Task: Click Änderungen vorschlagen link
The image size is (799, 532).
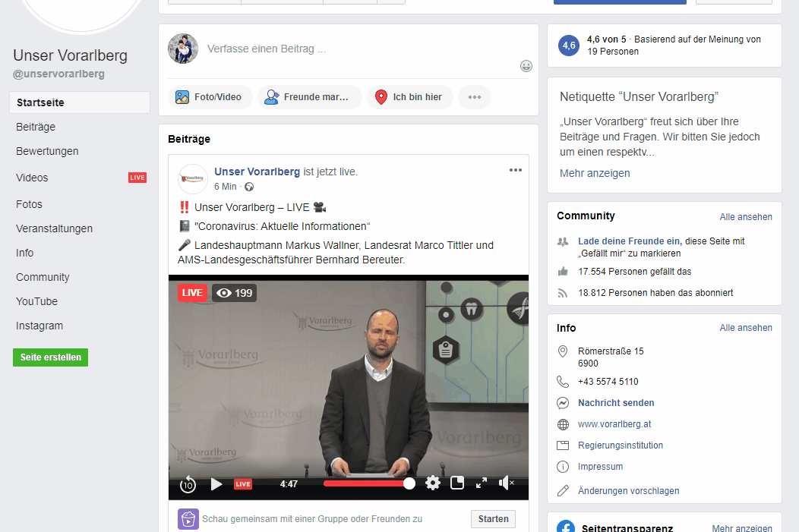Action: pyautogui.click(x=628, y=491)
